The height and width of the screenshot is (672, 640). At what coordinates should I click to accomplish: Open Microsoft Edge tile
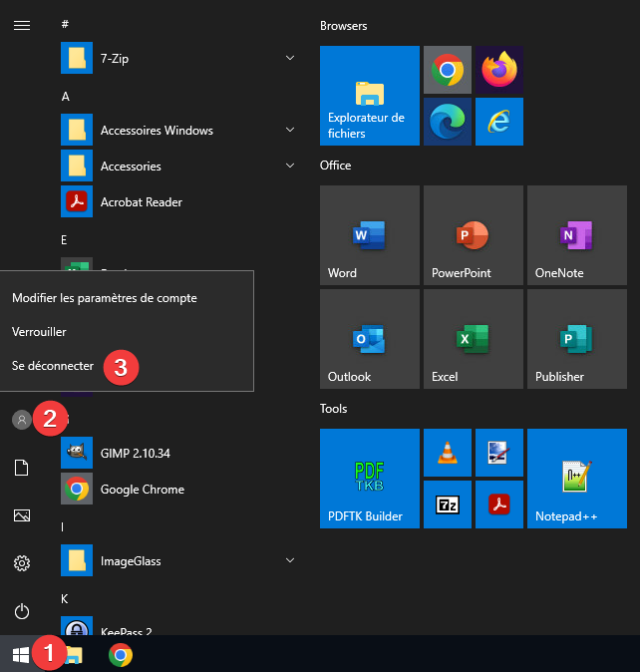[448, 122]
